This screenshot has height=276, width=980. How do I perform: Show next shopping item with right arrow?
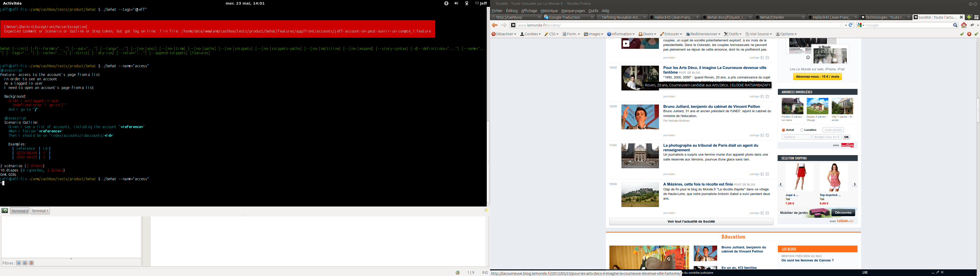[x=854, y=185]
